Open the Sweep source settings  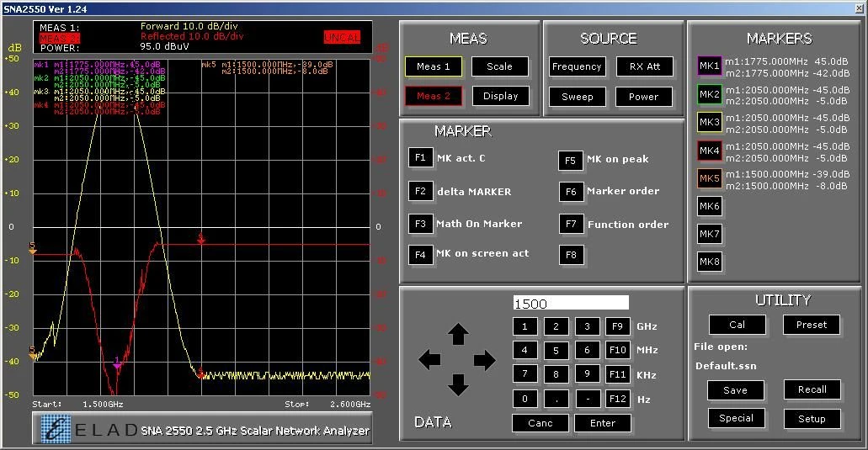tap(577, 96)
